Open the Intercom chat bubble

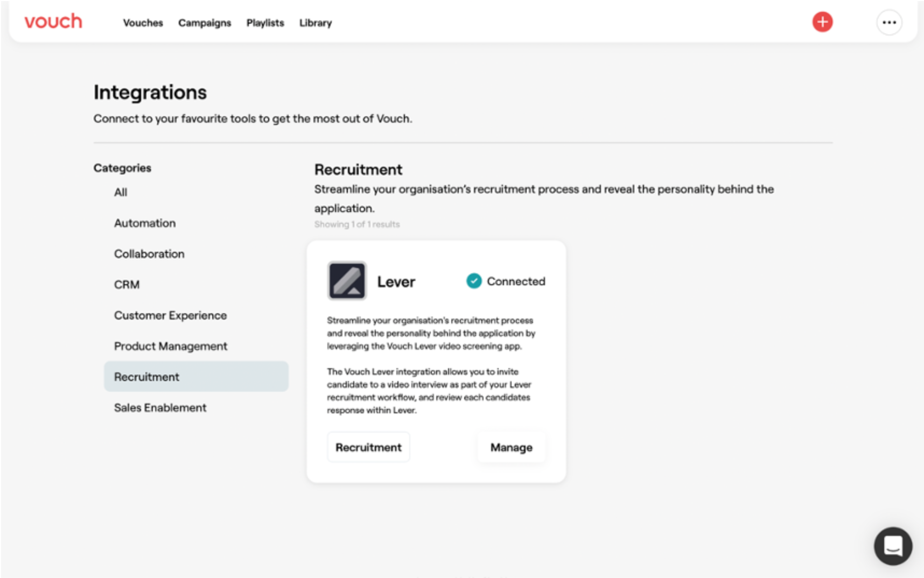(x=893, y=546)
